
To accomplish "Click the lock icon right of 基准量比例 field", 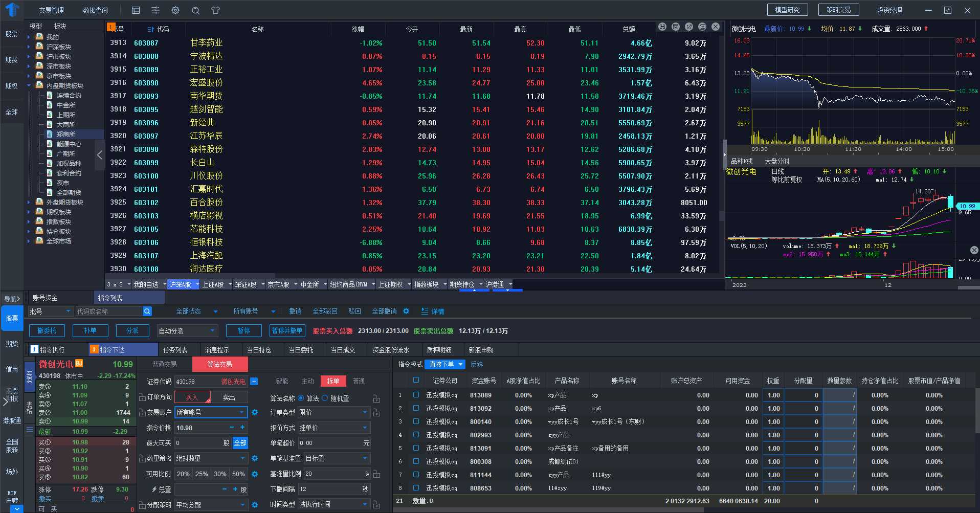I will [376, 474].
